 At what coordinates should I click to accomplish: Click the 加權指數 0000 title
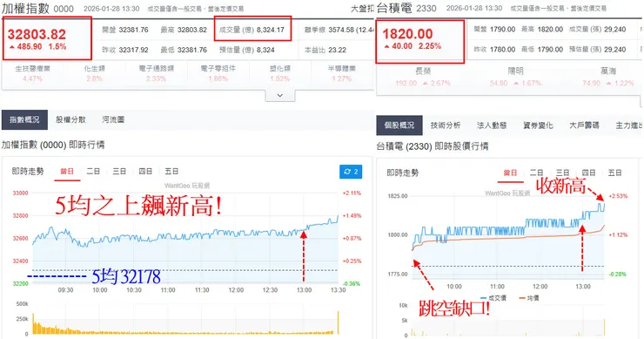click(37, 9)
